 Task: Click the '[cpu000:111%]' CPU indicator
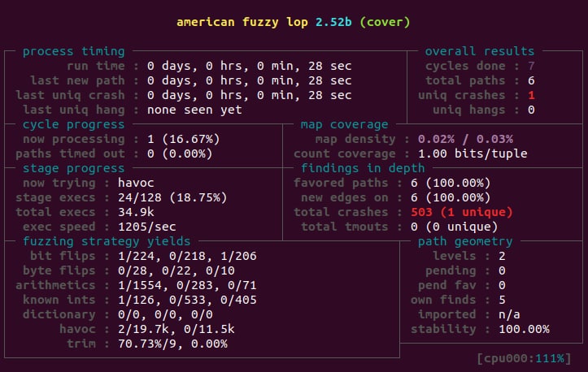click(x=524, y=358)
